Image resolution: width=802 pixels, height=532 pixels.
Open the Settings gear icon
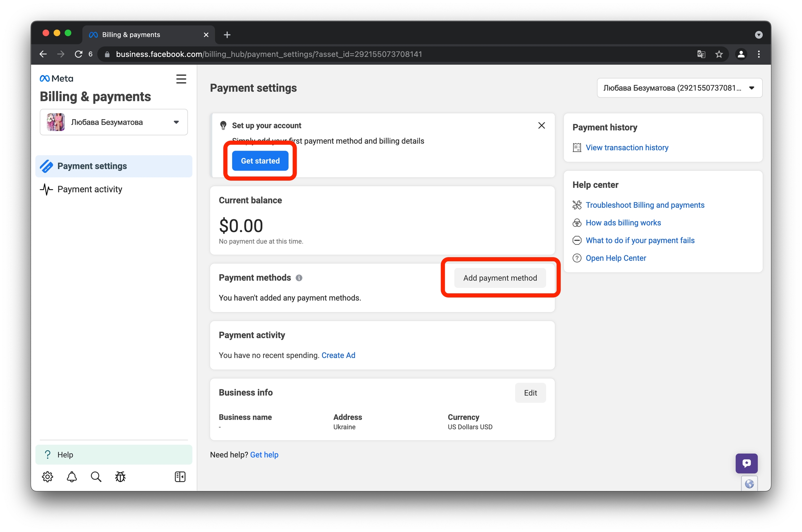48,477
